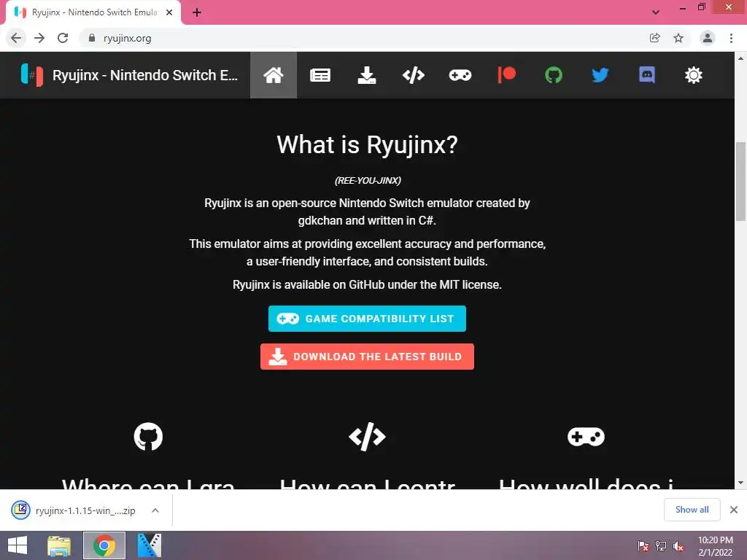Viewport: 747px width, 560px height.
Task: Open the Twitter bird icon
Action: point(600,75)
